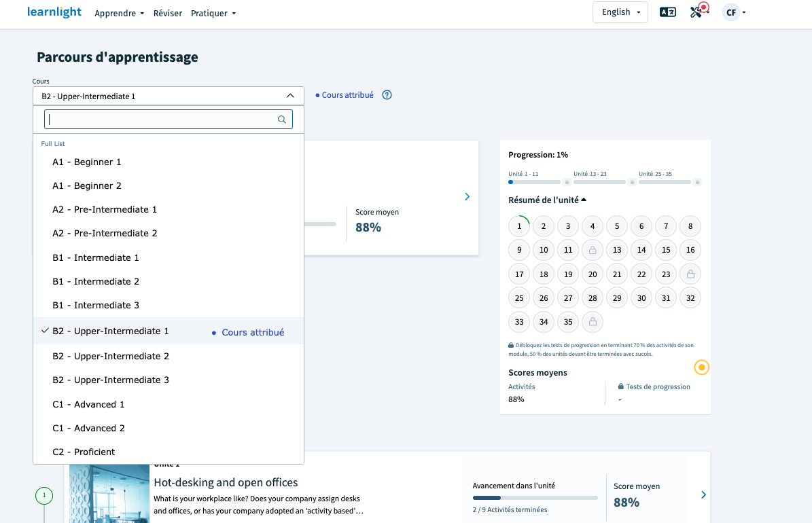Open the English language dropdown
Image resolution: width=812 pixels, height=523 pixels.
coord(620,12)
